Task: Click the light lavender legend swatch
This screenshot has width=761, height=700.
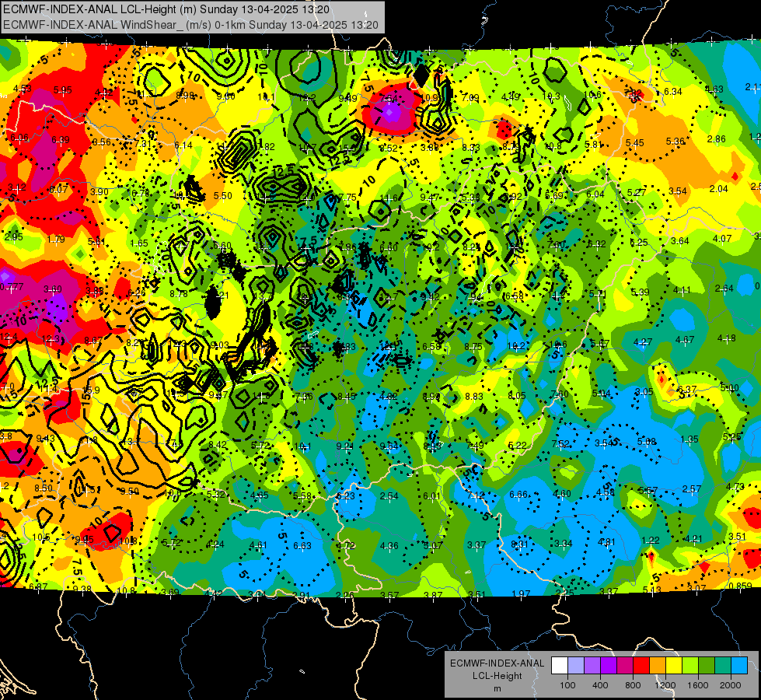Action: tap(576, 666)
